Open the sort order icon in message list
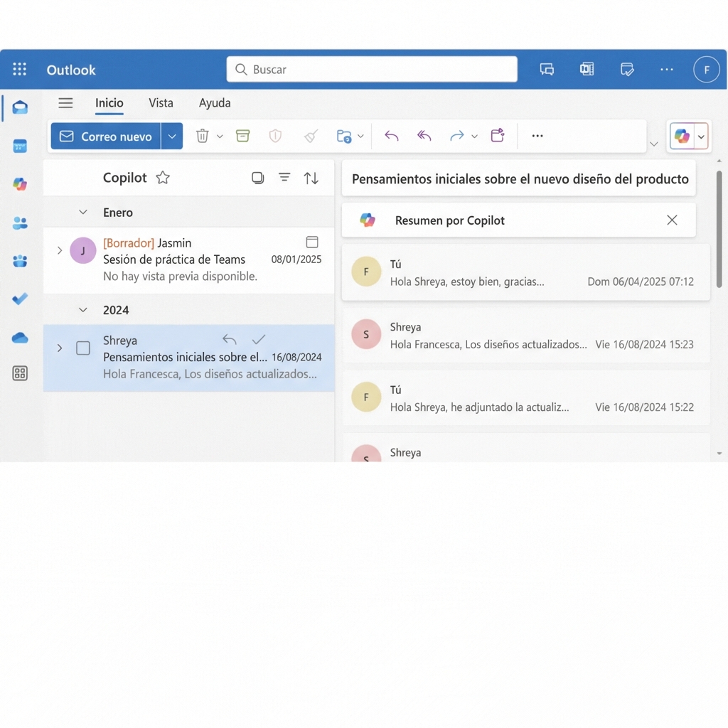 pos(311,178)
